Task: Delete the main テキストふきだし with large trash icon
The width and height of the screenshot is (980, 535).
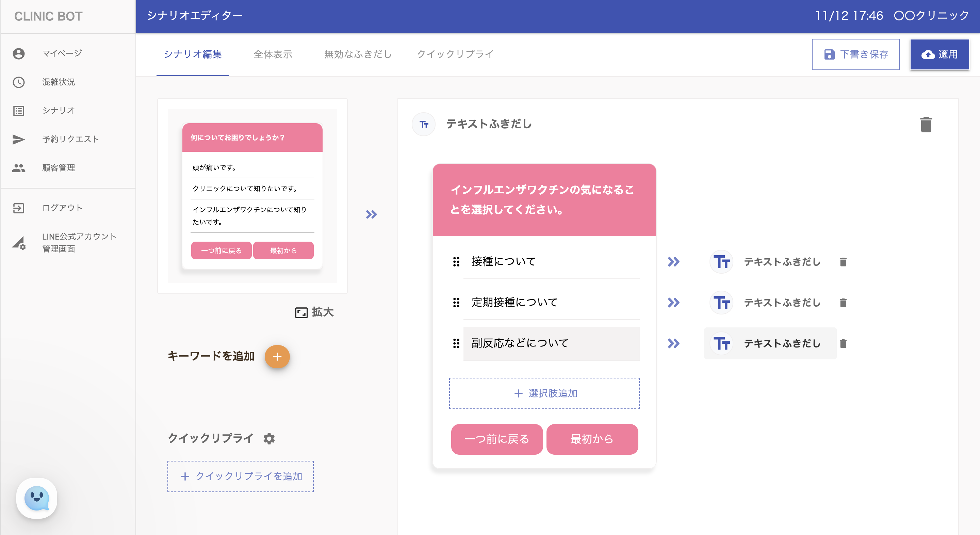Action: coord(926,125)
